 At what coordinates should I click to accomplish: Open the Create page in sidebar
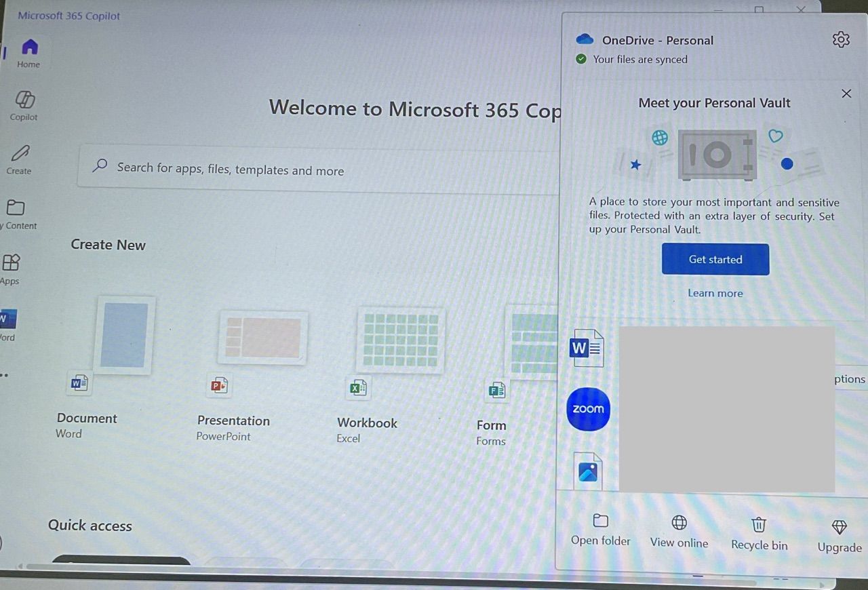20,160
